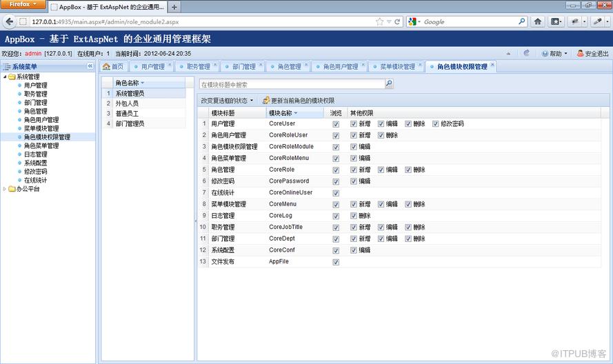The height and width of the screenshot is (364, 613).
Task: Open new browser tab plus button
Action: 174,7
